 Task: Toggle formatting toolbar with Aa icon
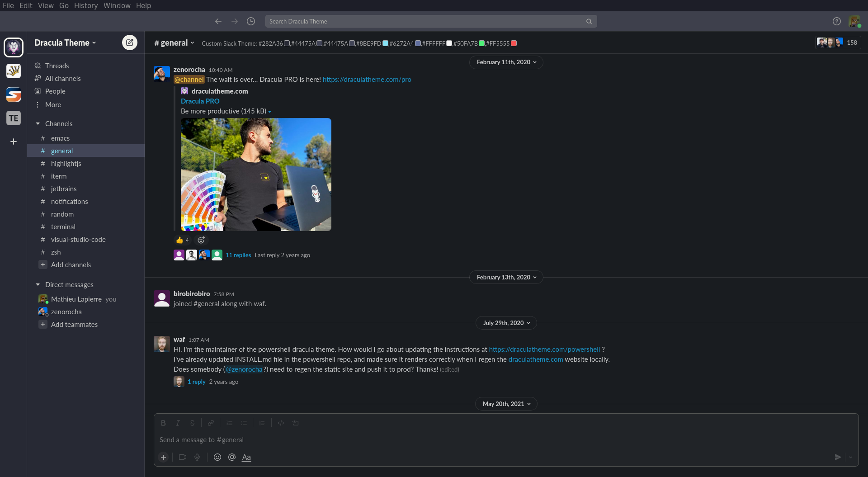[x=246, y=457]
